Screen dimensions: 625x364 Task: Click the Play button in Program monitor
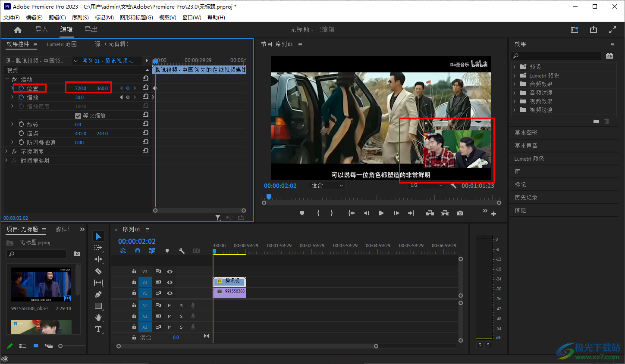(x=381, y=213)
